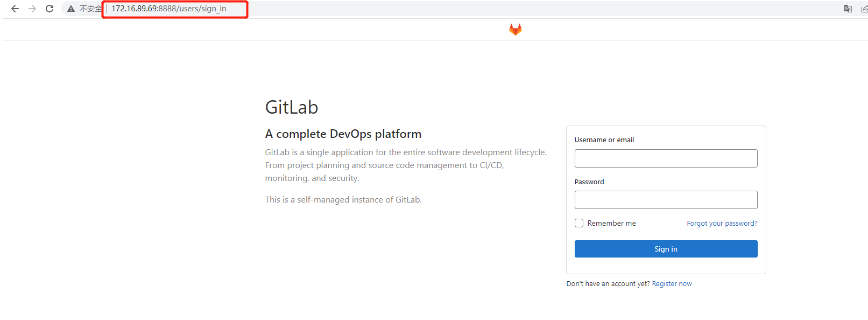The height and width of the screenshot is (320, 868).
Task: Focus the Username or email field
Action: tap(666, 158)
